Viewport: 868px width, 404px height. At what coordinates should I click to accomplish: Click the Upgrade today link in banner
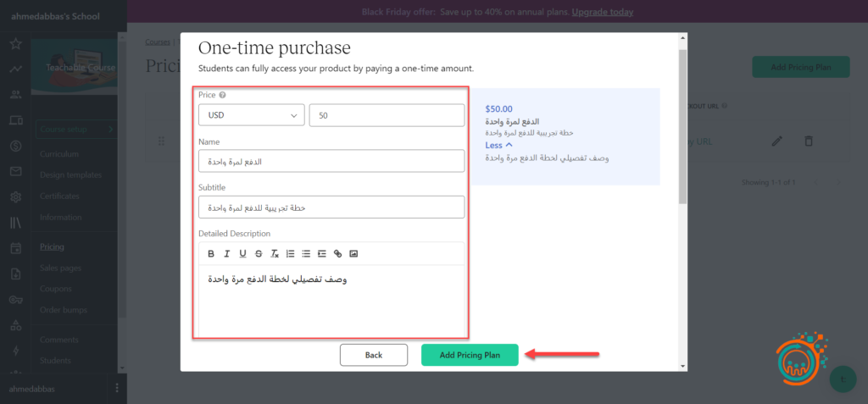point(602,13)
